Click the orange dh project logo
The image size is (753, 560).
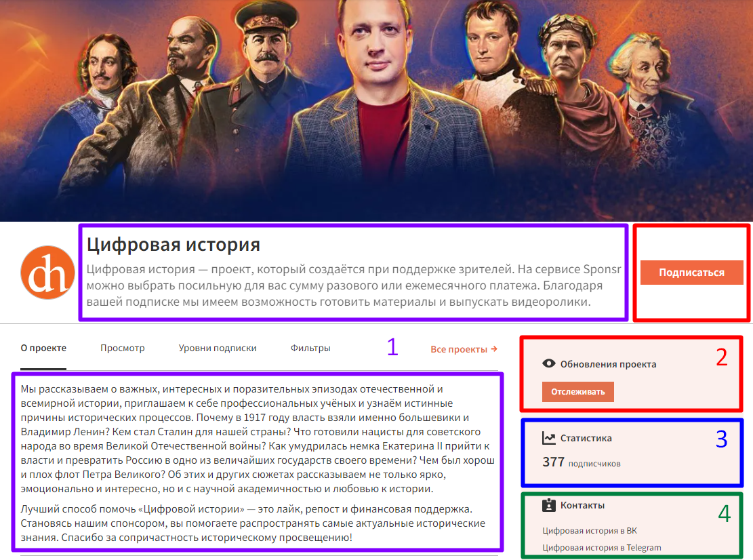tap(47, 273)
